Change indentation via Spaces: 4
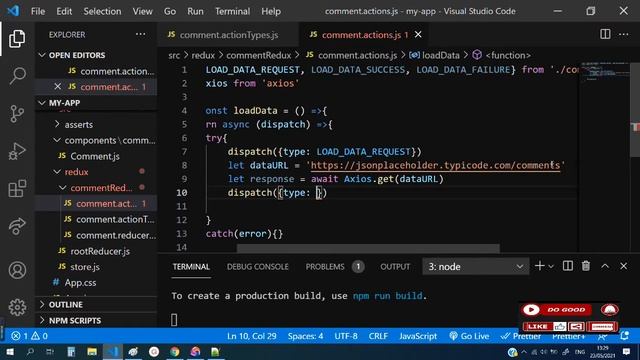Viewport: 640px width, 360px height. pos(305,336)
